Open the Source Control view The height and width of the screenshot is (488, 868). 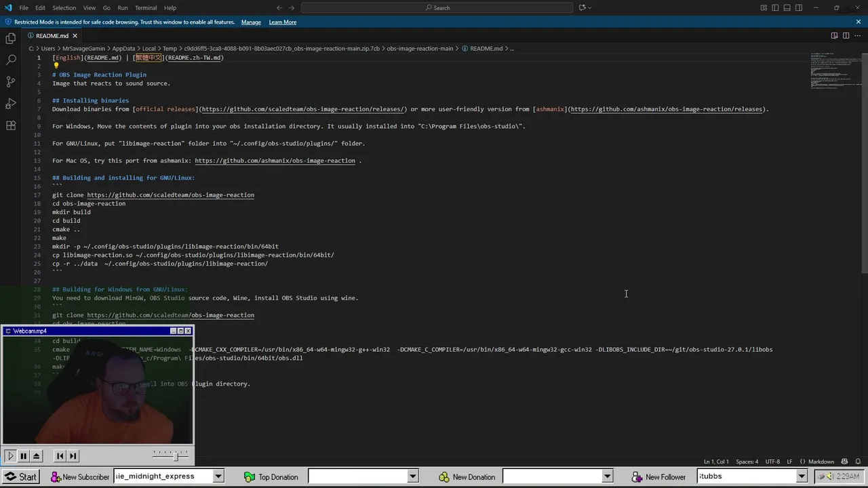click(x=11, y=82)
